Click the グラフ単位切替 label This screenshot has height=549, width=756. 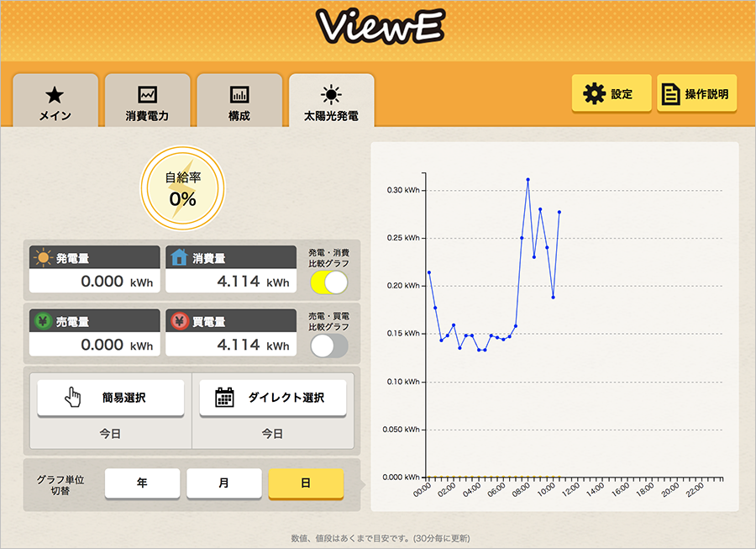pyautogui.click(x=60, y=485)
